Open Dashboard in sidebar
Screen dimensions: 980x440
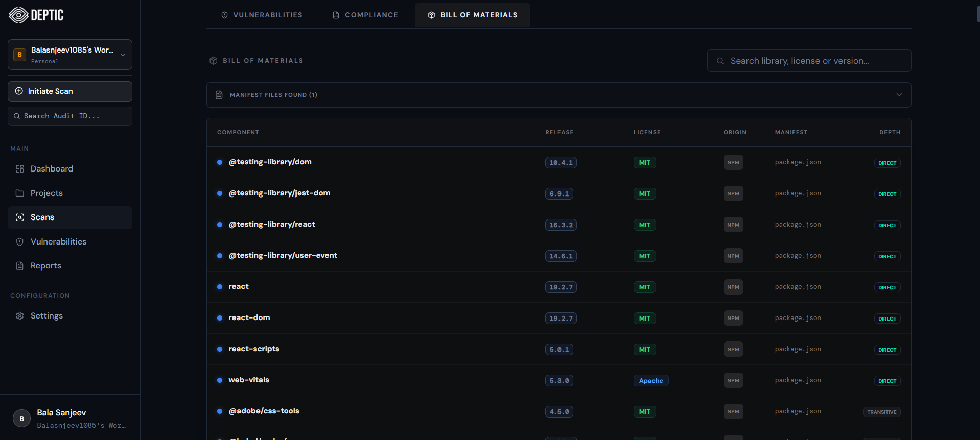point(52,169)
